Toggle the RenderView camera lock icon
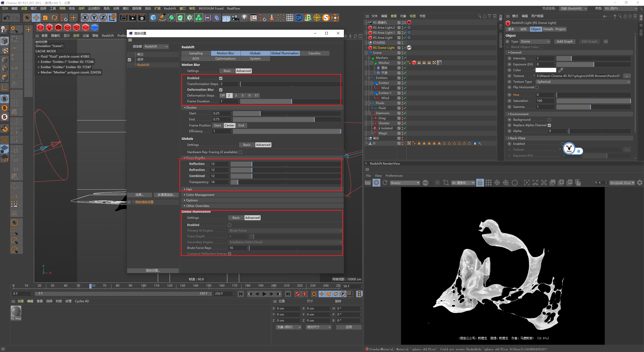This screenshot has height=352, width=644. (x=480, y=183)
